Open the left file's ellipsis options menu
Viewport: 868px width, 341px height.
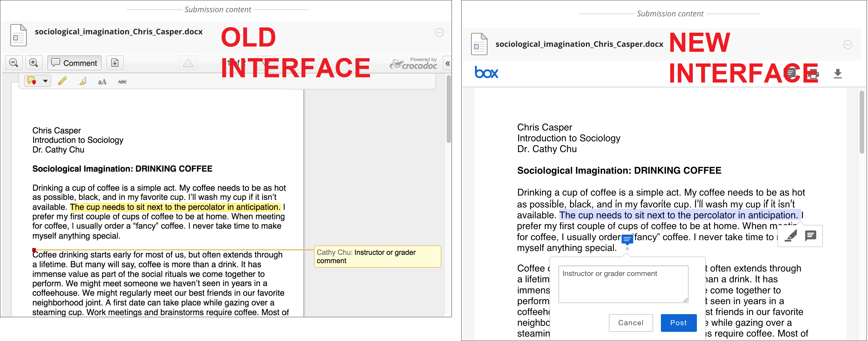pos(439,32)
